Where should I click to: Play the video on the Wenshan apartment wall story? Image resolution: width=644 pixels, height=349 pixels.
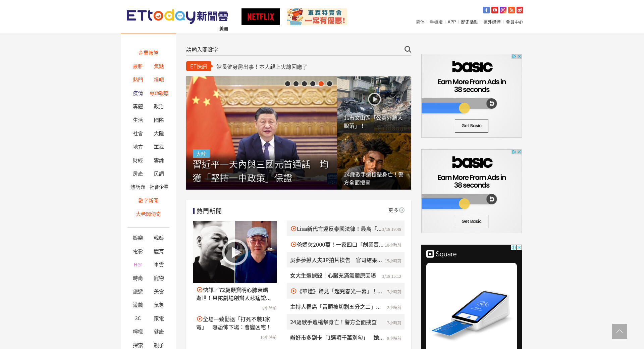click(x=374, y=99)
